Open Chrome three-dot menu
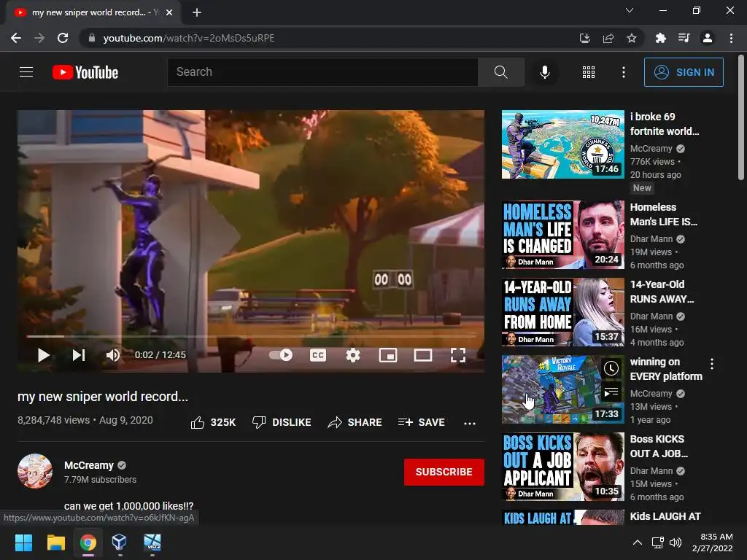 tap(731, 38)
